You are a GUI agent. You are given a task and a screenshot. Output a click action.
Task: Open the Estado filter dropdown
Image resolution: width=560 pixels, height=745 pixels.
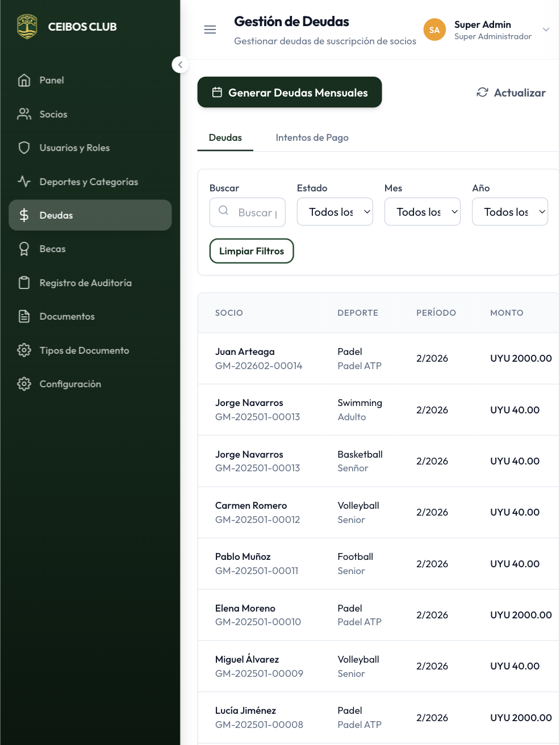click(335, 212)
